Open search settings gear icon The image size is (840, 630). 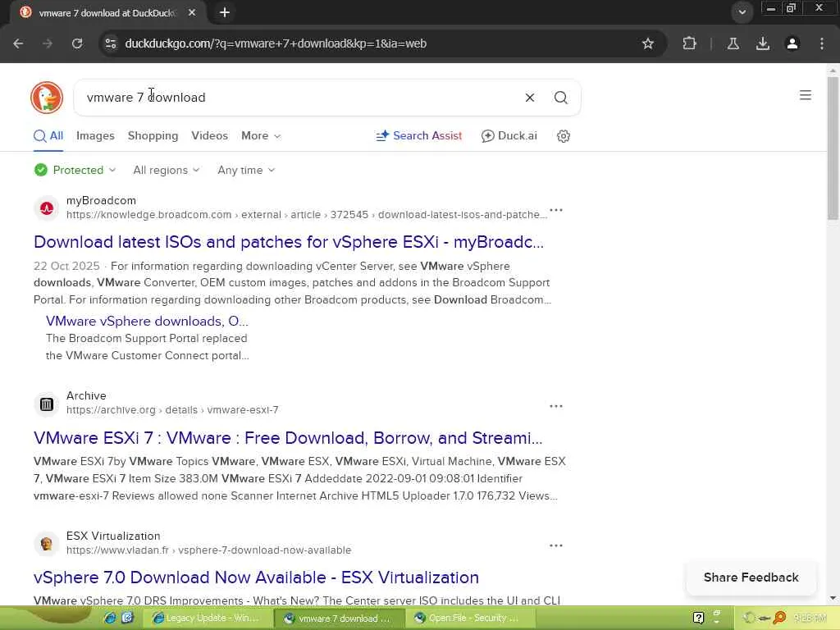point(563,136)
